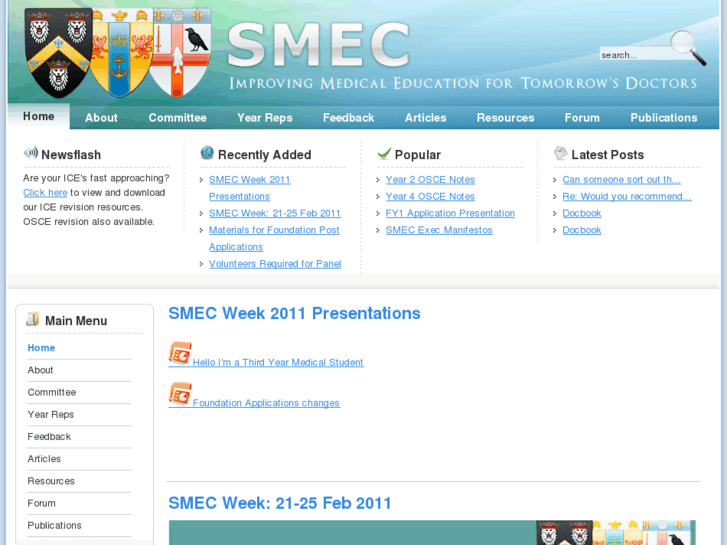Open 'Re: Would you recommend...' post
The height and width of the screenshot is (545, 727).
point(627,197)
